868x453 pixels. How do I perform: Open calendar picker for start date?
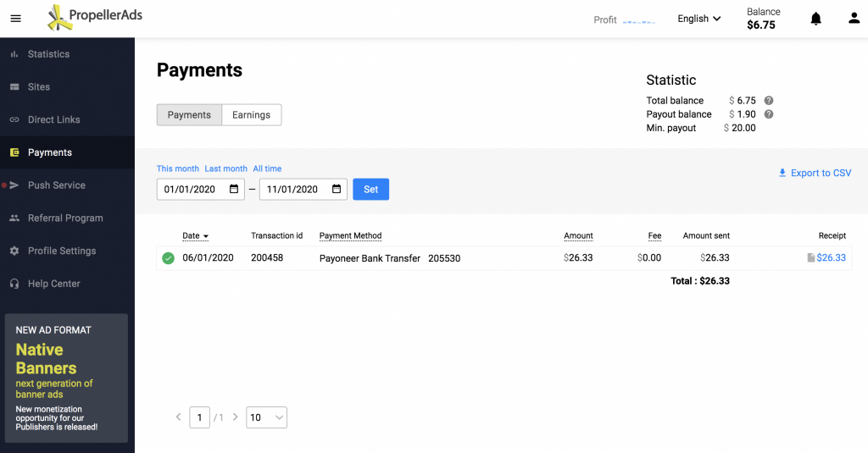[234, 190]
